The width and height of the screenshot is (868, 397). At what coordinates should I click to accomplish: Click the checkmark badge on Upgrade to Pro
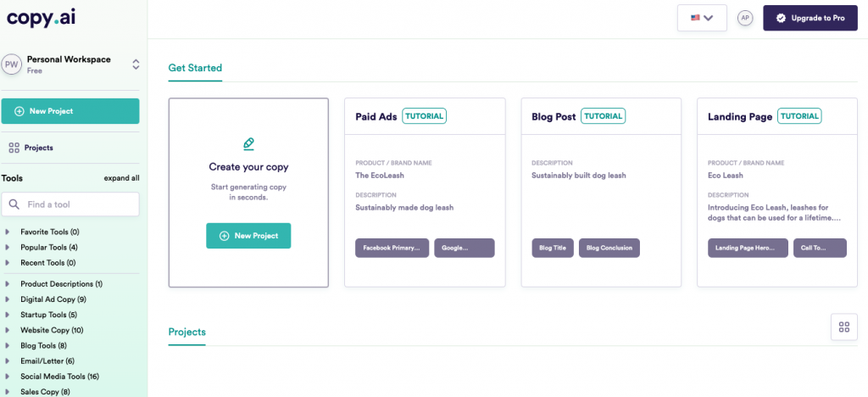click(x=781, y=18)
